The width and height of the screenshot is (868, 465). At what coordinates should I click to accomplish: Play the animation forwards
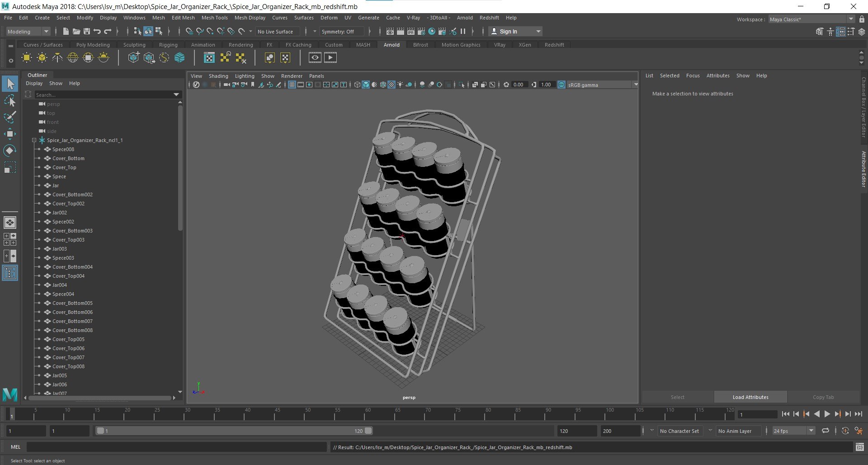click(x=827, y=414)
